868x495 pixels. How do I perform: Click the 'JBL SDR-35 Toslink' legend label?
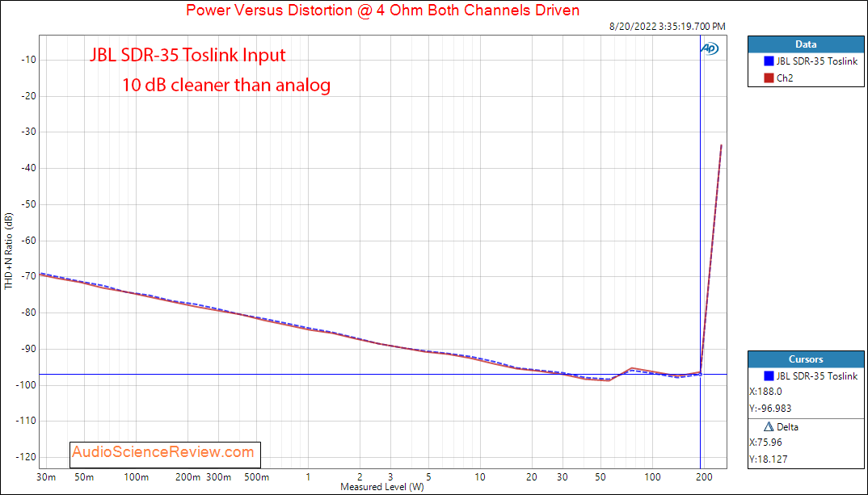tap(817, 61)
